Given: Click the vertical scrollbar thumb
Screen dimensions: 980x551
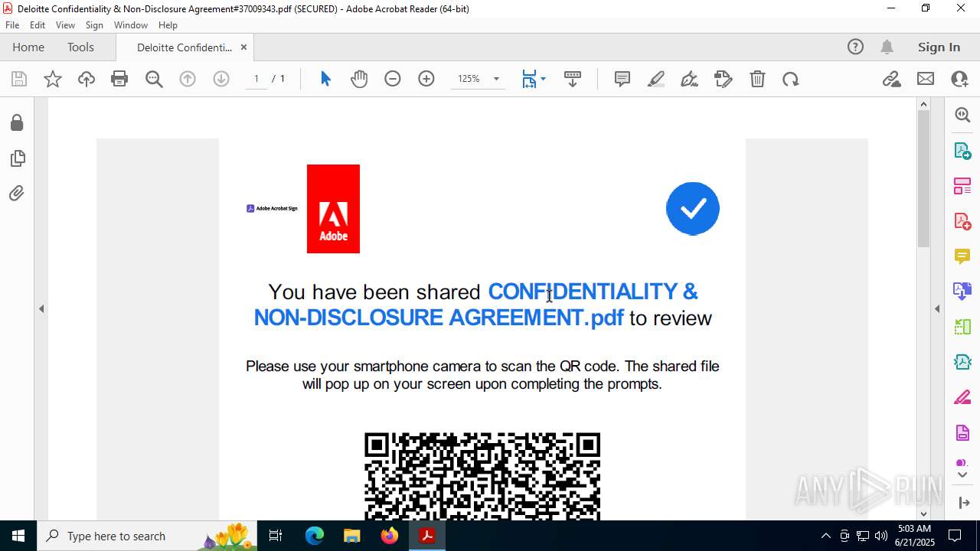Looking at the screenshot, I should [923, 178].
